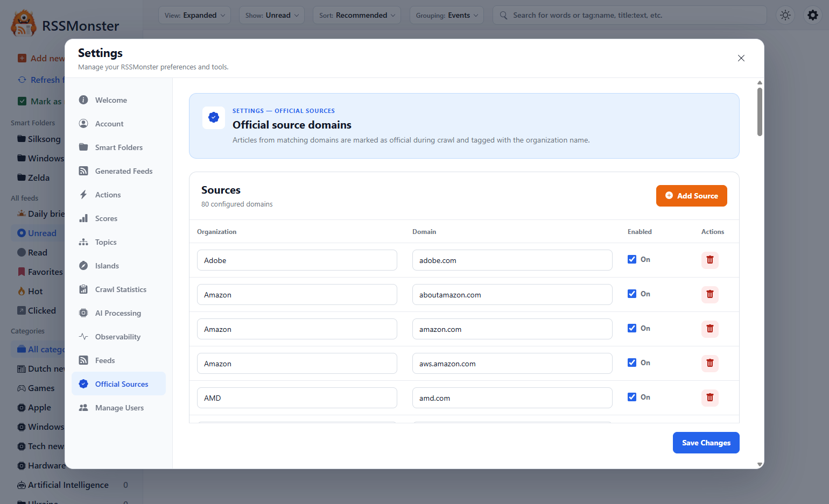
Task: Click the AI Processing chip icon
Action: [x=83, y=313]
